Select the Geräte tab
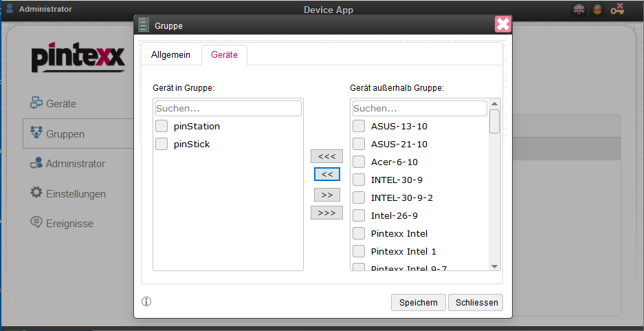 coord(224,55)
